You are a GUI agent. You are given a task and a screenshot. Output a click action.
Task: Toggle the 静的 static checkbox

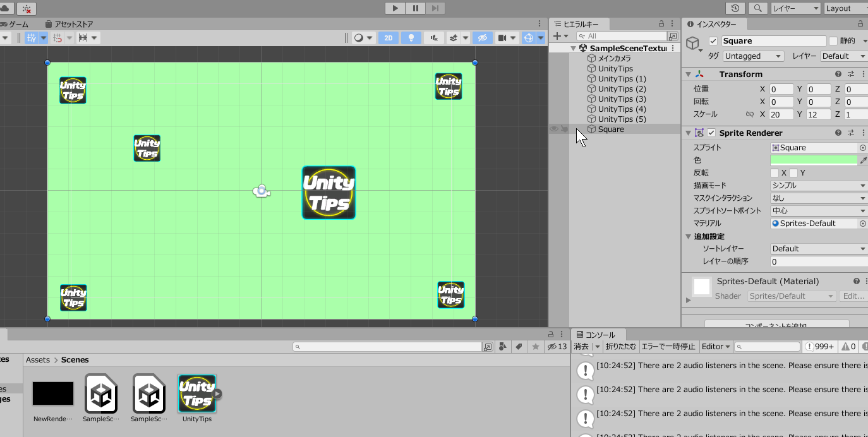[x=833, y=41]
